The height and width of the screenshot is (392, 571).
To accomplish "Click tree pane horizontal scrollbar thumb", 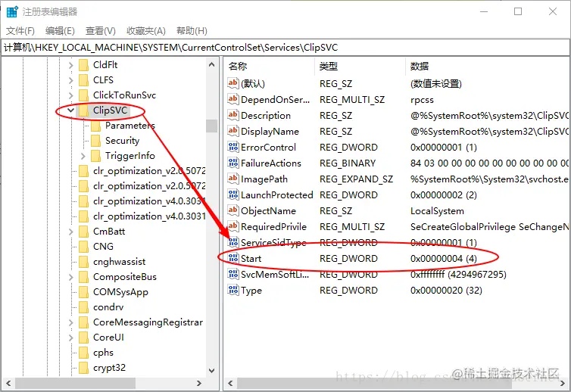I will pyautogui.click(x=75, y=383).
